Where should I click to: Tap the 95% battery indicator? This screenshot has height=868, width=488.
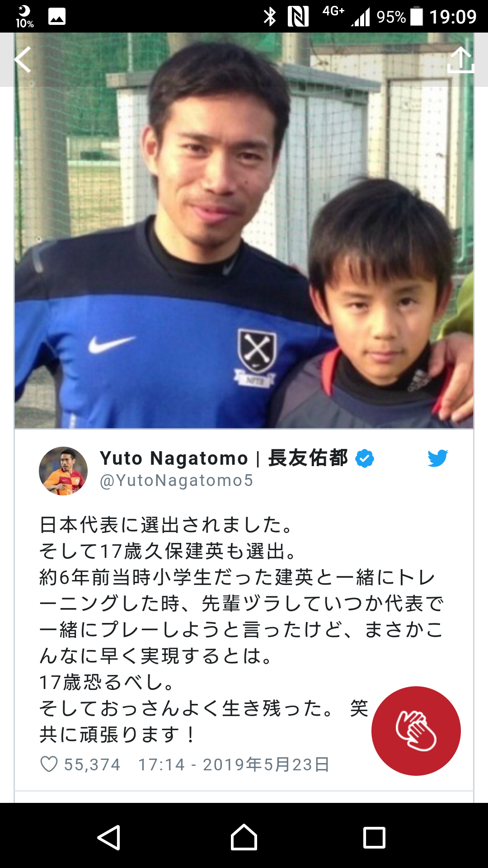coord(400,17)
